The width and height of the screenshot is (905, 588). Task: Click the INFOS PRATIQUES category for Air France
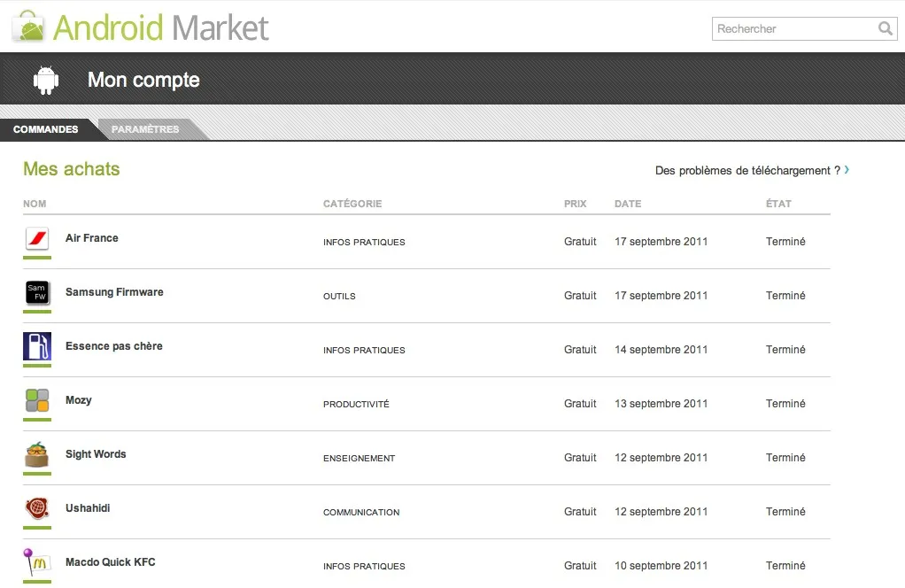(x=364, y=243)
